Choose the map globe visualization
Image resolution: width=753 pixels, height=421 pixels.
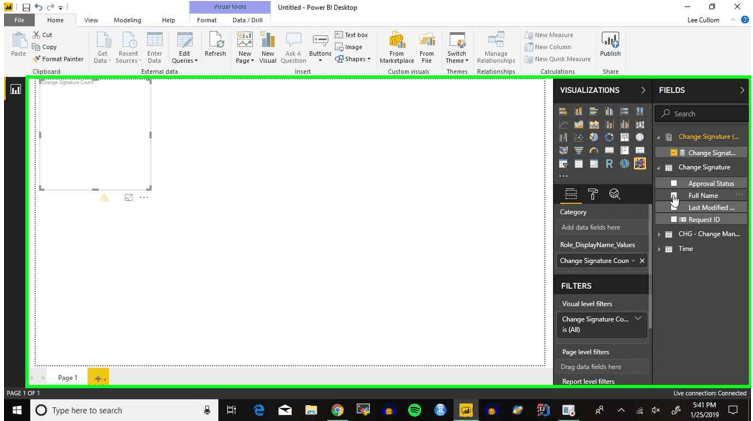640,137
